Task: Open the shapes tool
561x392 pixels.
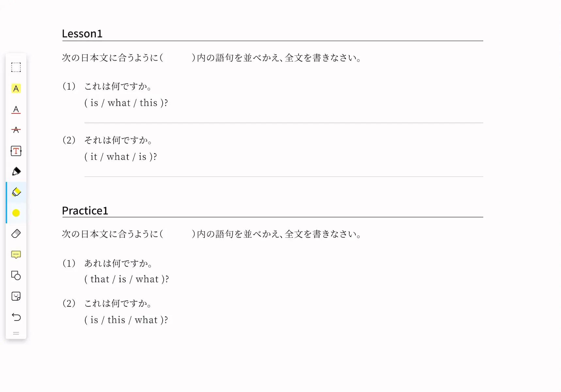Action: click(16, 275)
